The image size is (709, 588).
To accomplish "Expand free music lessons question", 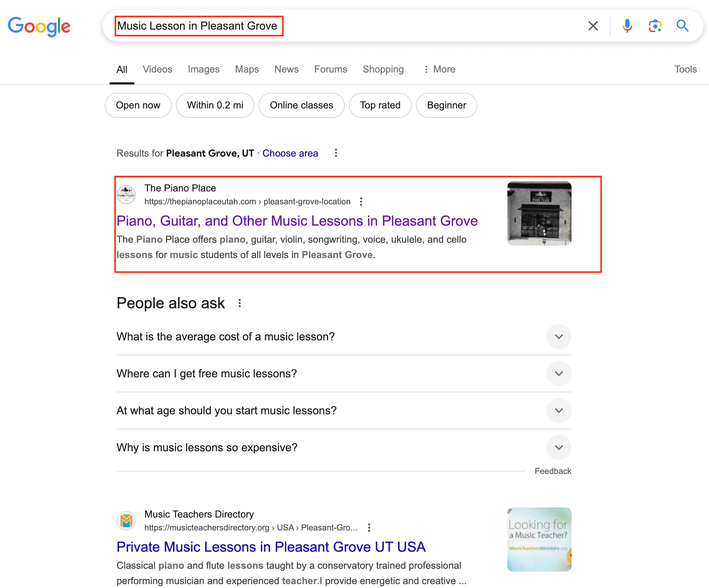I will 559,374.
